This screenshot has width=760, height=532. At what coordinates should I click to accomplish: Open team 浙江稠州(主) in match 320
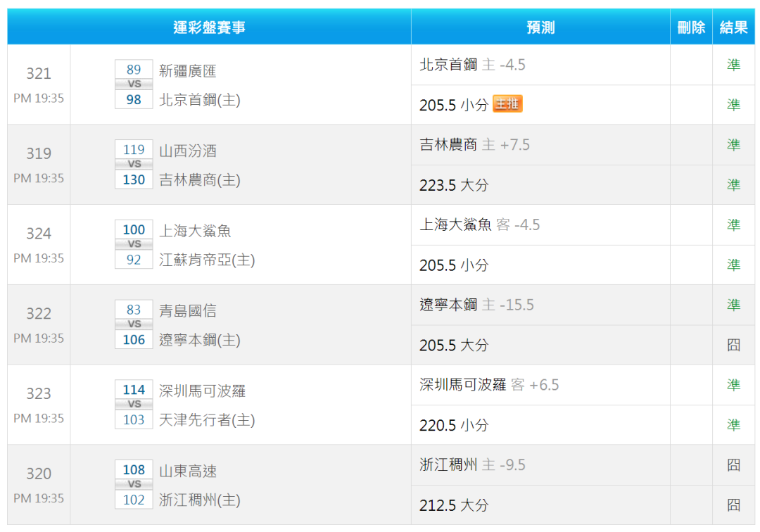[200, 500]
